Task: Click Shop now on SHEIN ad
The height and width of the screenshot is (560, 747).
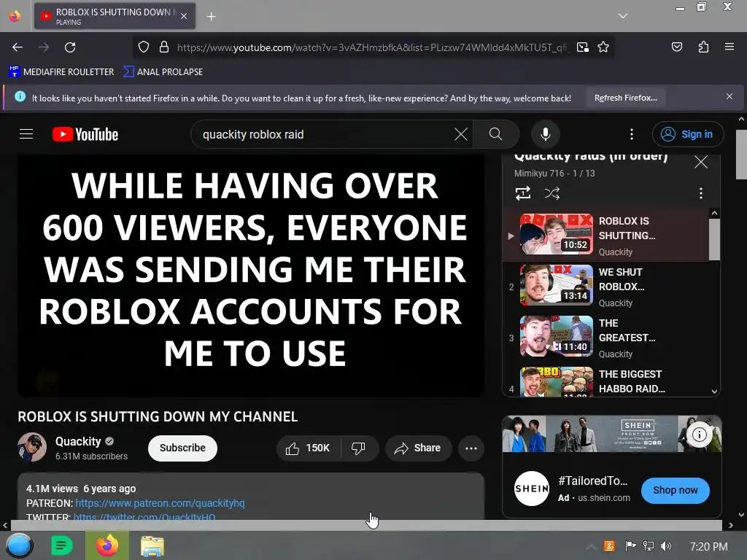Action: pos(675,491)
